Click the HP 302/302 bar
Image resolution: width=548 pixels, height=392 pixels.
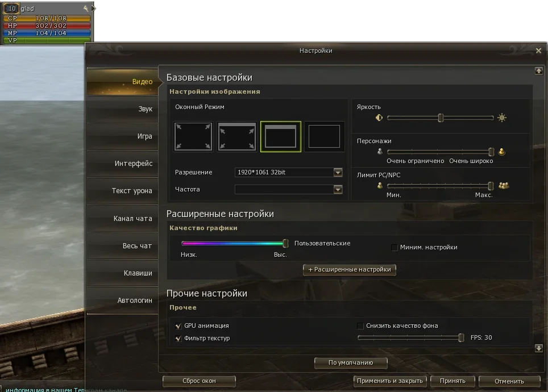(47, 26)
